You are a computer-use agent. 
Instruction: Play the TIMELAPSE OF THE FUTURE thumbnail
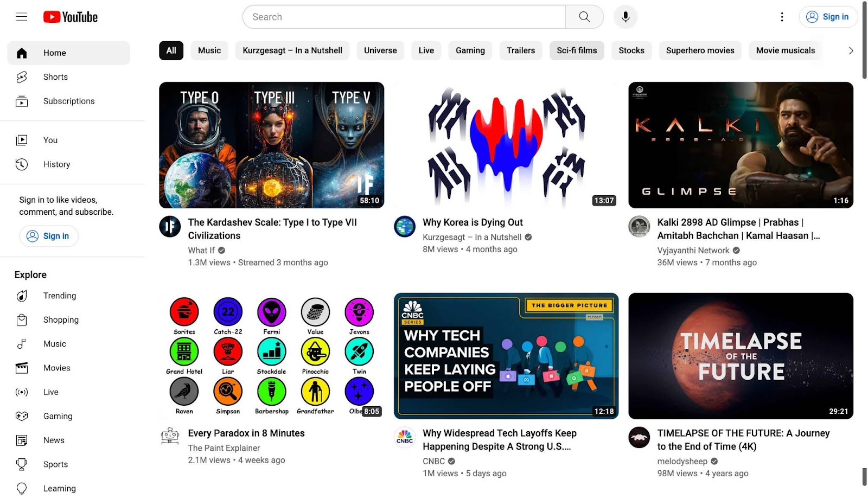[x=740, y=356]
